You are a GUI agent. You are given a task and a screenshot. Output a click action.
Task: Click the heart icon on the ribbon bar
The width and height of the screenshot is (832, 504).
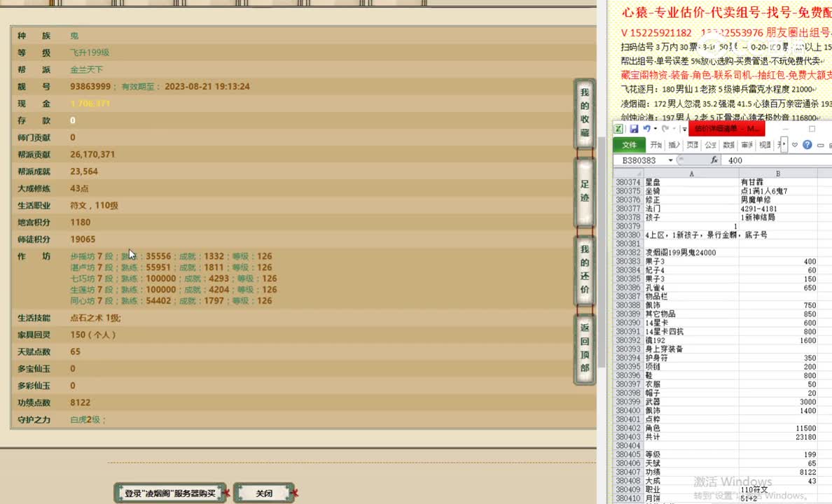795,145
